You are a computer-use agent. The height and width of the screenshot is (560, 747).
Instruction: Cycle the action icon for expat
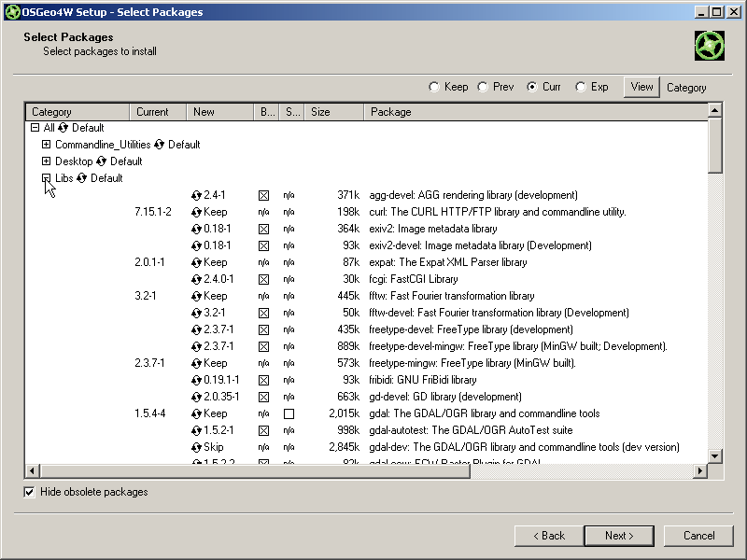[x=196, y=262]
